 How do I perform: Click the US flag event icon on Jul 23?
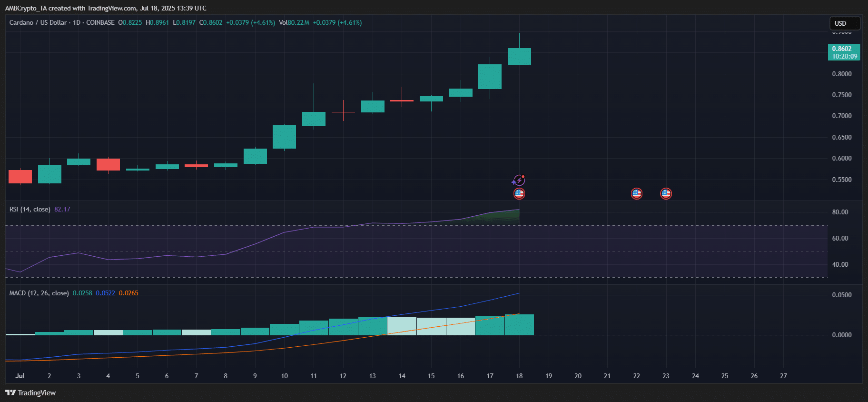666,193
